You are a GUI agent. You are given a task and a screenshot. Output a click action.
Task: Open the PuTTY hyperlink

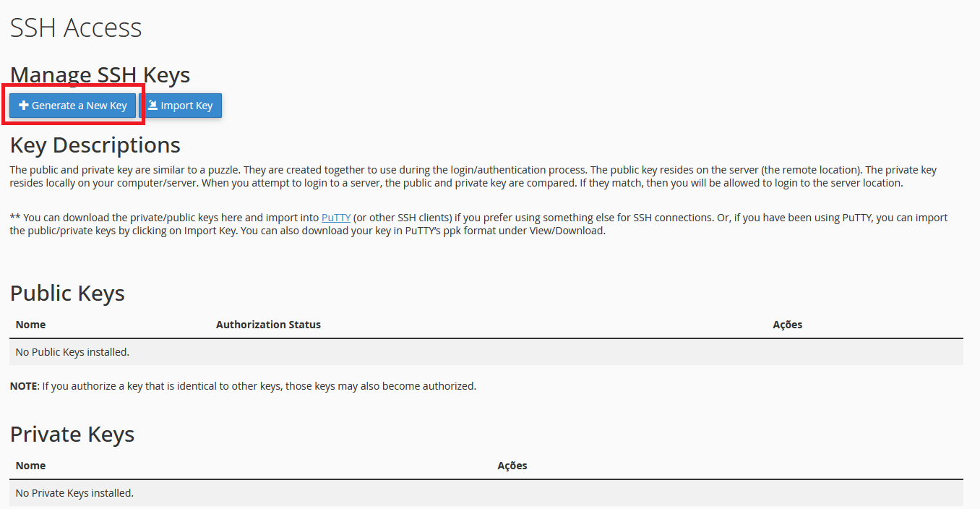click(336, 218)
